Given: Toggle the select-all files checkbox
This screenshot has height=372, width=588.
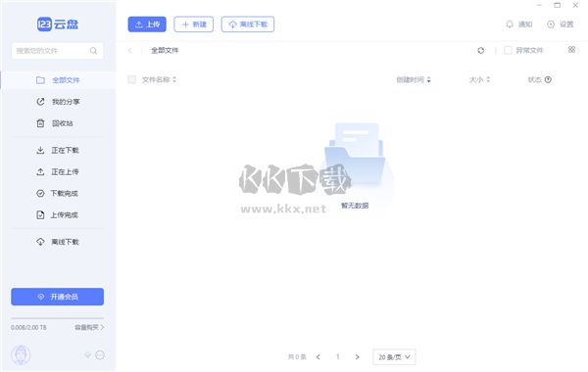Looking at the screenshot, I should [131, 79].
